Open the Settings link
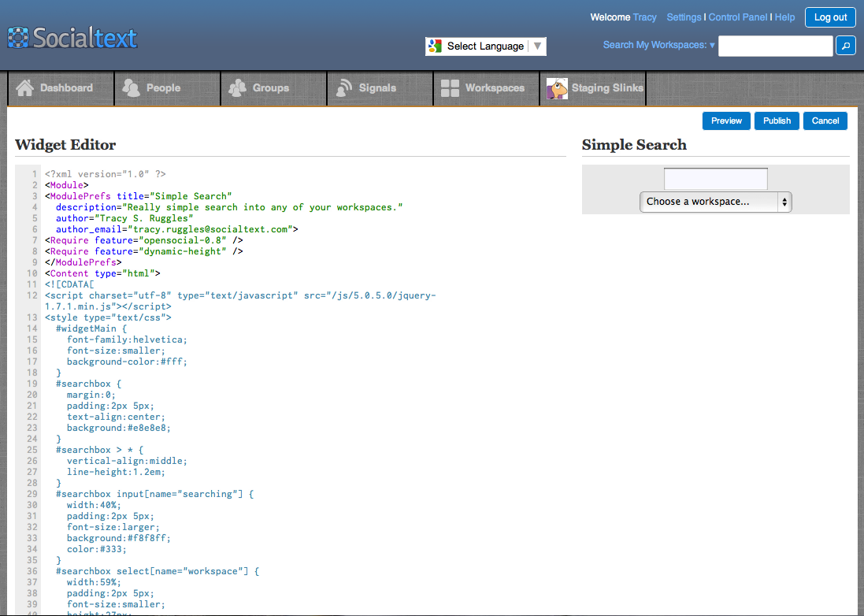The width and height of the screenshot is (864, 616). tap(684, 17)
